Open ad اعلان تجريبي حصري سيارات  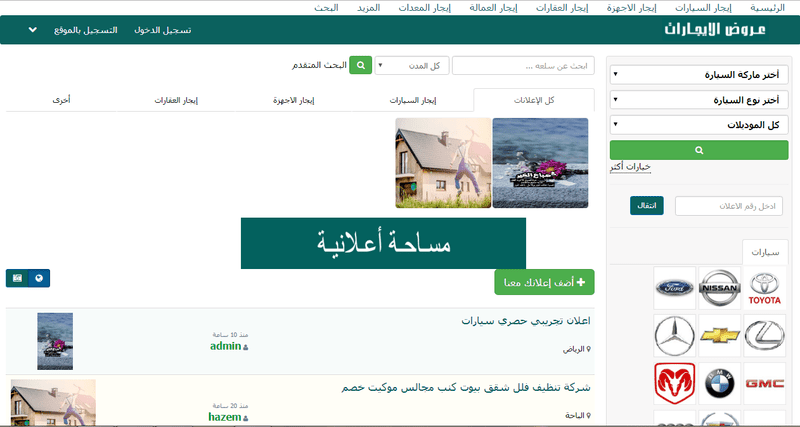(x=526, y=321)
